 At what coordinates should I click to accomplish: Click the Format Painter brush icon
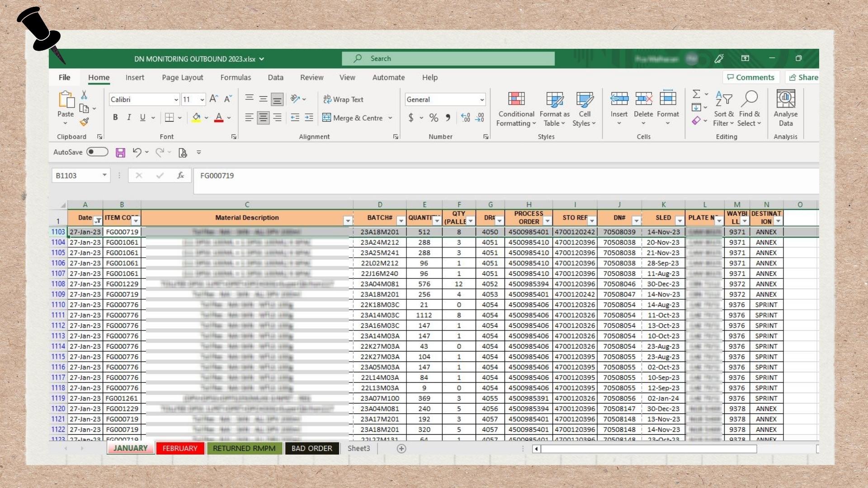pyautogui.click(x=84, y=122)
